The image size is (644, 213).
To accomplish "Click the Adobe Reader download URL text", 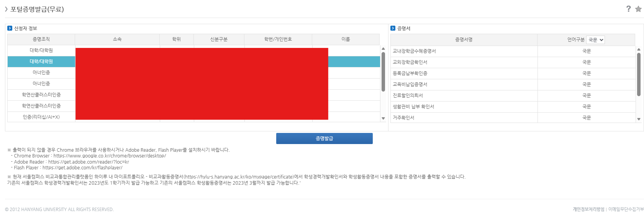I will 88,162.
